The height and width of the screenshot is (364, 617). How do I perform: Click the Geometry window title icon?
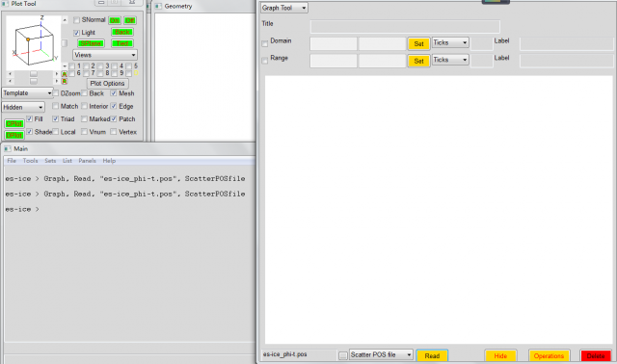pyautogui.click(x=158, y=7)
